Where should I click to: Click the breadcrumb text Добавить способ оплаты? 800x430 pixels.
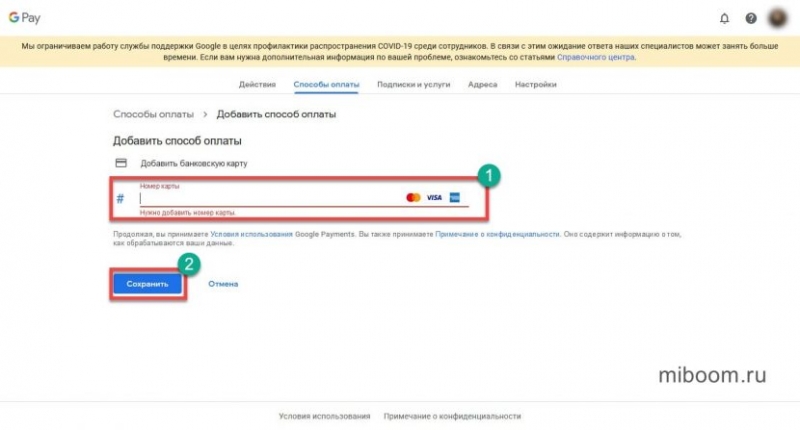276,114
